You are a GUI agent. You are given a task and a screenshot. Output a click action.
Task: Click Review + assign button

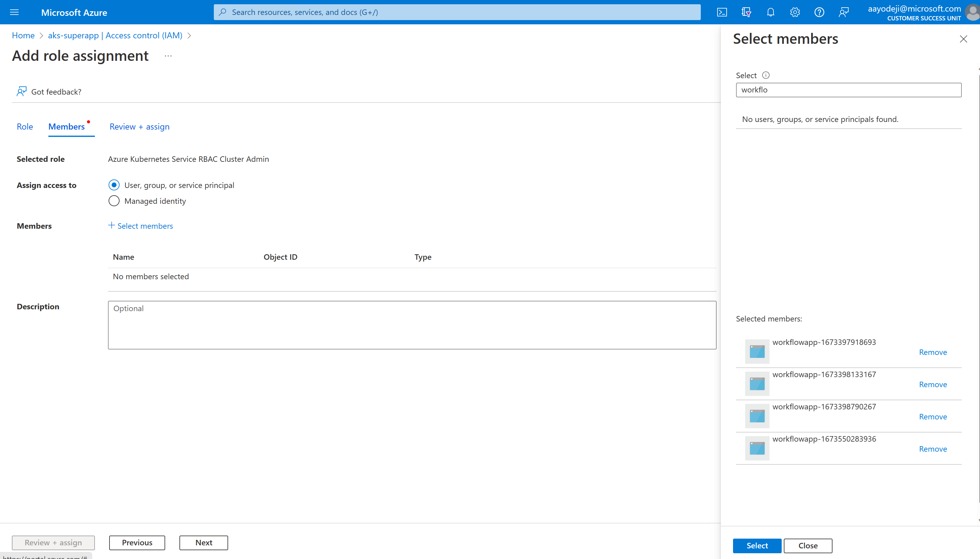point(53,542)
